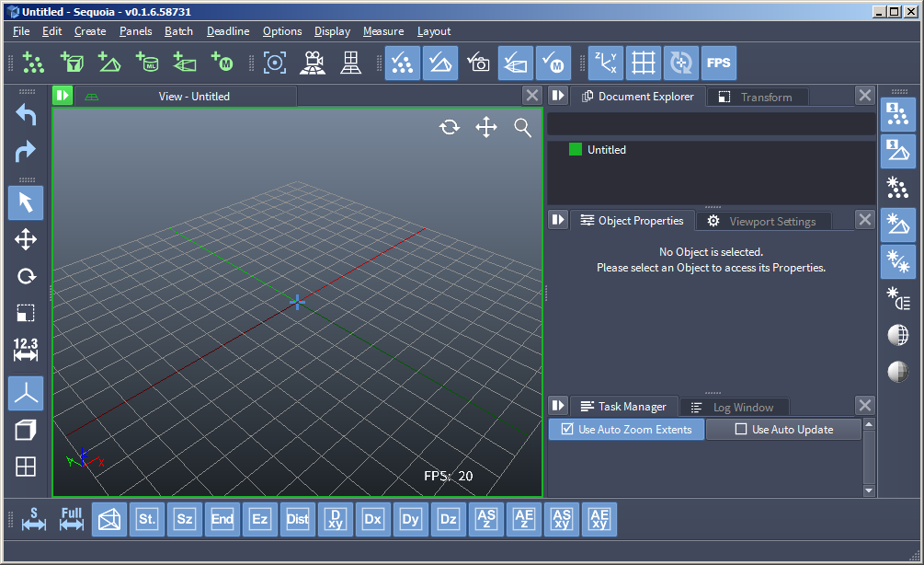Close the Task Manager panel
Screen dimensions: 924x565
[864, 406]
